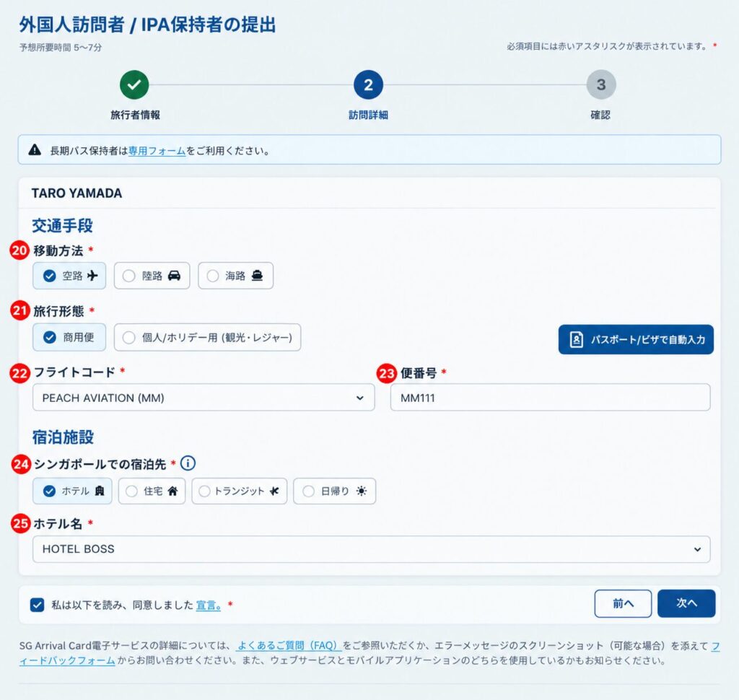This screenshot has width=739, height=700.
Task: Click the 便番号 field containing MM111
Action: (x=550, y=398)
